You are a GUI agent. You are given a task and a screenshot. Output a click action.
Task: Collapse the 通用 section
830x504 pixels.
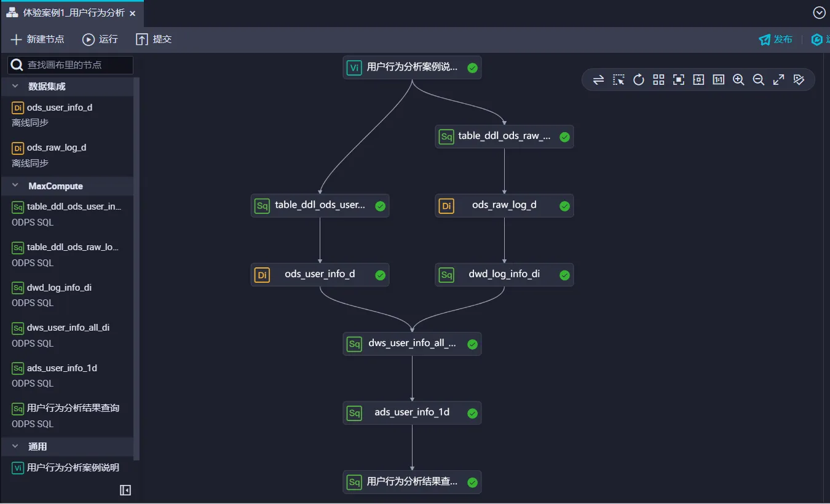pyautogui.click(x=15, y=447)
